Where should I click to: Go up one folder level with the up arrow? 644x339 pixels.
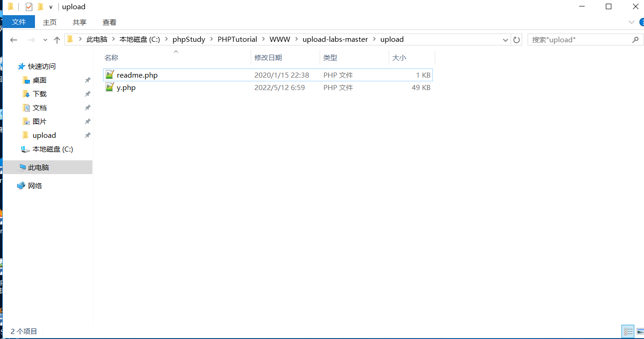coord(57,40)
